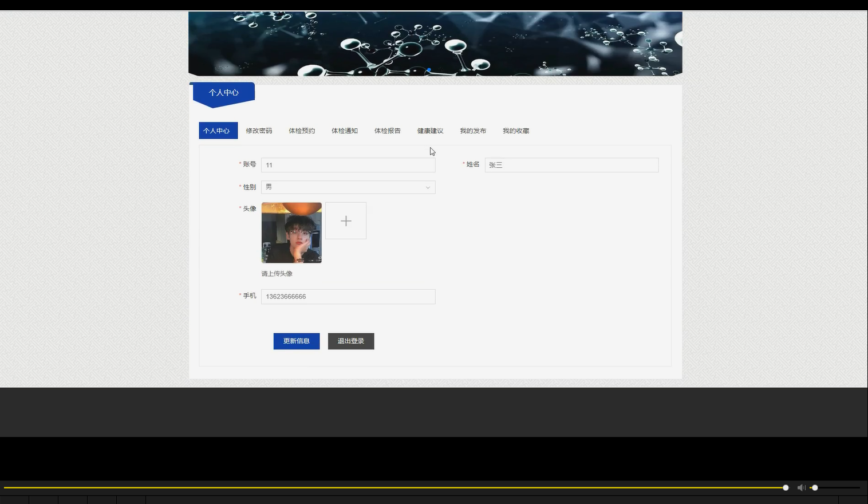Open the 性别 dropdown
Image resolution: width=868 pixels, height=504 pixels.
[348, 187]
